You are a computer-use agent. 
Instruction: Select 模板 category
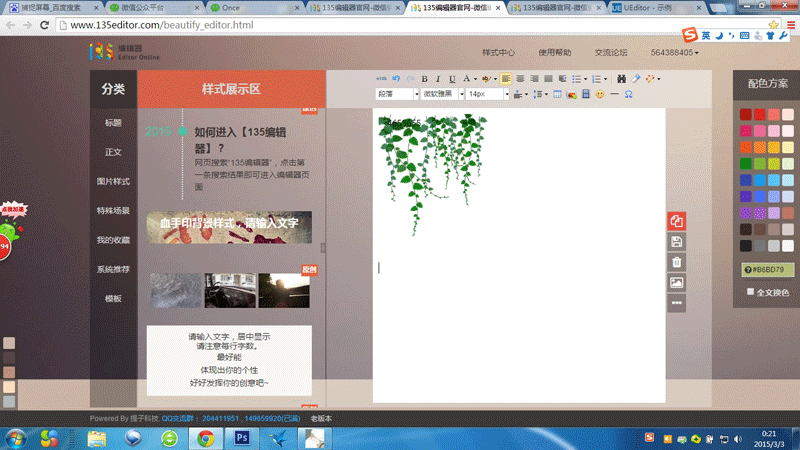point(113,299)
